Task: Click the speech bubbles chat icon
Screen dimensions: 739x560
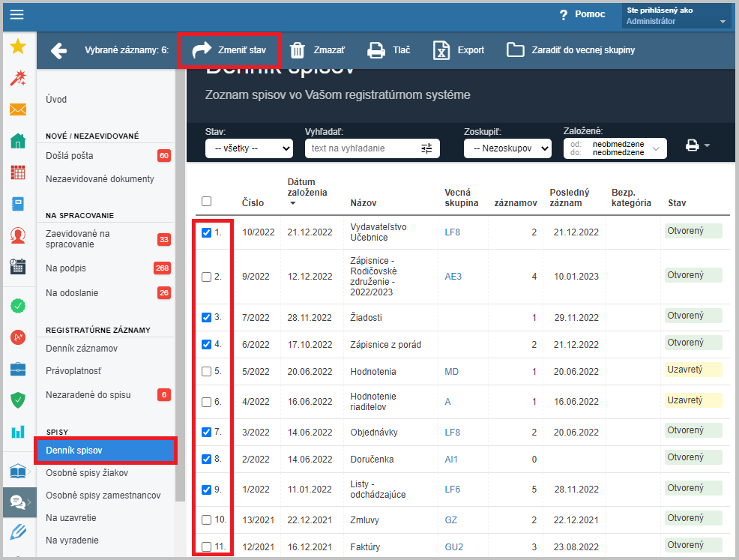Action: [x=18, y=502]
